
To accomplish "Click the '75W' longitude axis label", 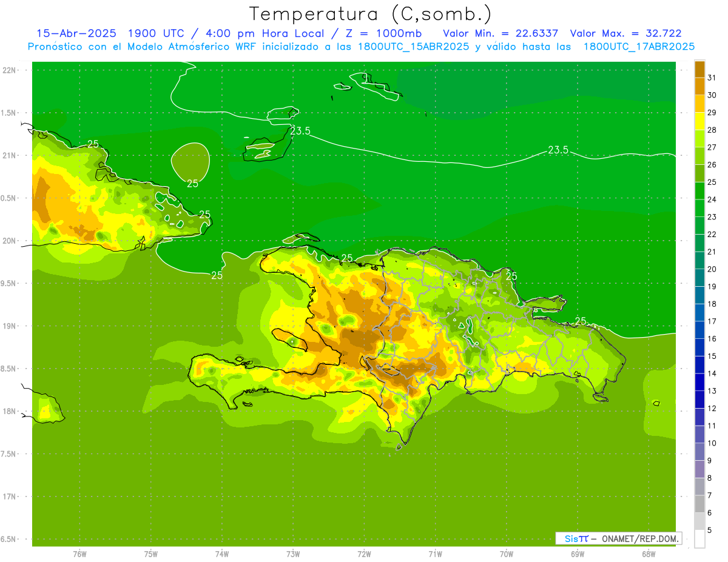I will [151, 554].
